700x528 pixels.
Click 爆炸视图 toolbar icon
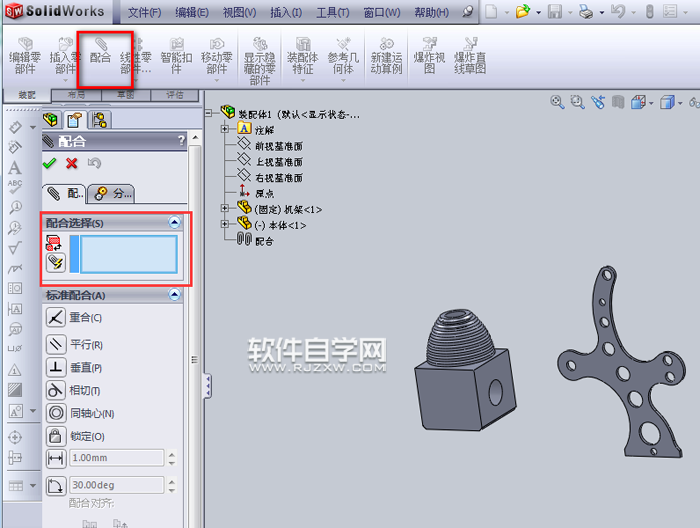[429, 56]
